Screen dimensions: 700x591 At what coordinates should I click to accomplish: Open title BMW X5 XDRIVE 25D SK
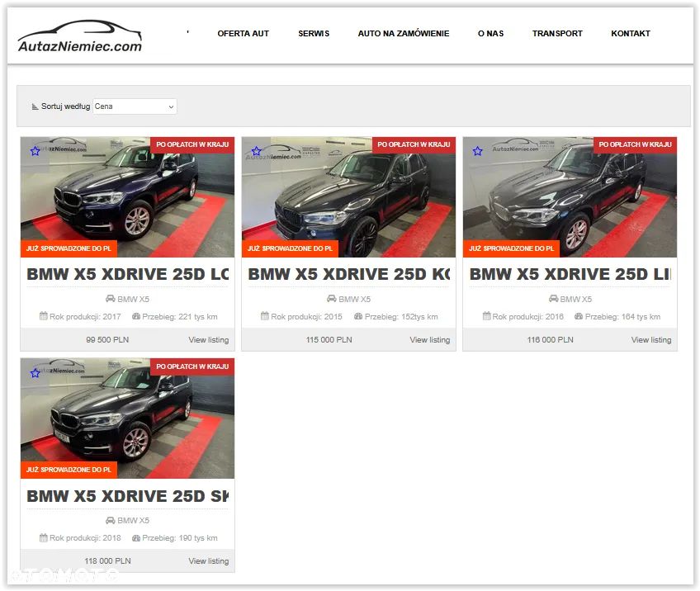(x=128, y=496)
